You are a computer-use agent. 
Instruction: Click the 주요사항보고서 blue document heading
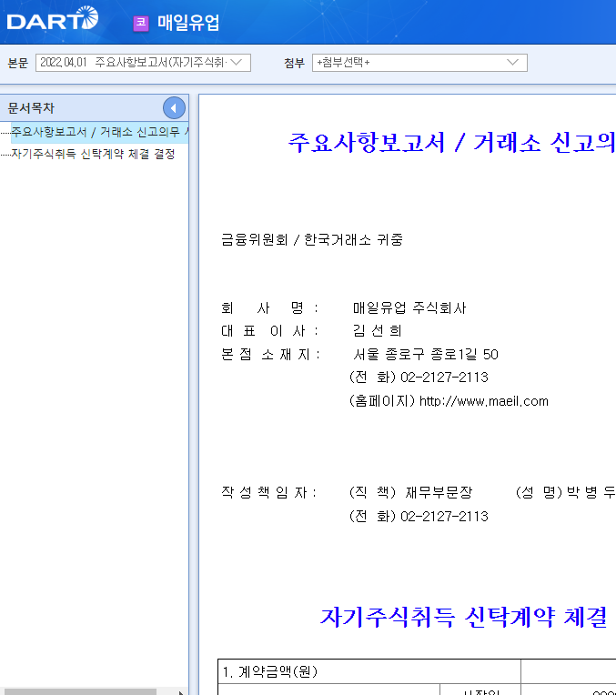pyautogui.click(x=451, y=143)
